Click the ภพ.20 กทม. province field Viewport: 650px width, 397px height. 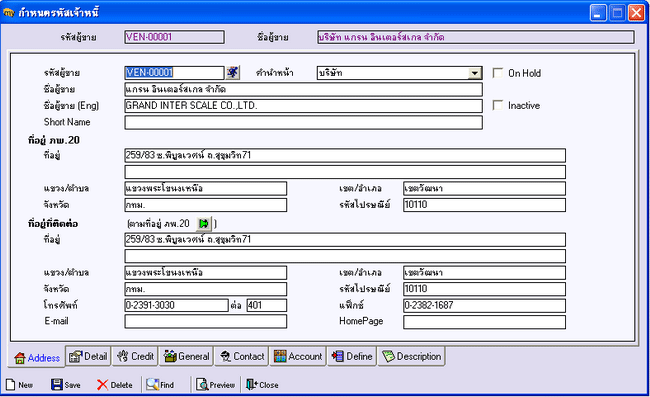[x=206, y=205]
